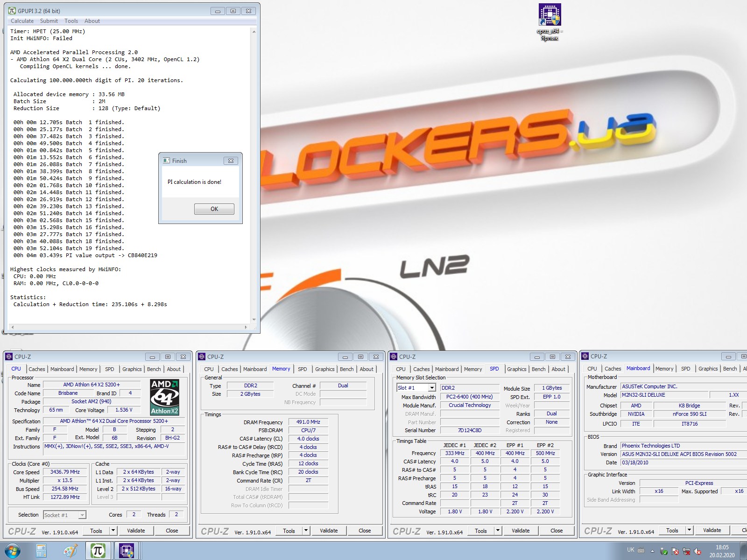Click the Mainboard tab window's CPU-Z title icon
The width and height of the screenshot is (747, 560).
pyautogui.click(x=585, y=356)
